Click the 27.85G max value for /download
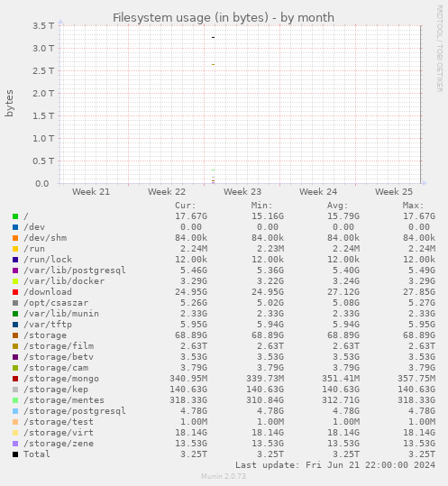 419,292
